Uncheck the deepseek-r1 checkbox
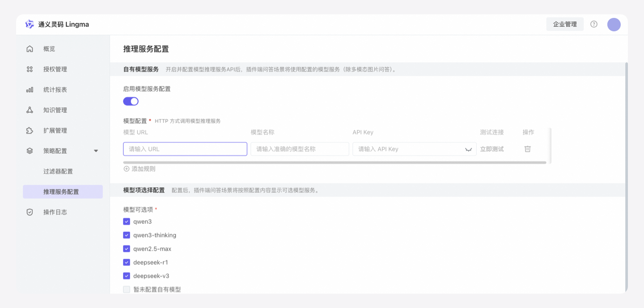Screen dimensions: 644x308 (x=127, y=262)
